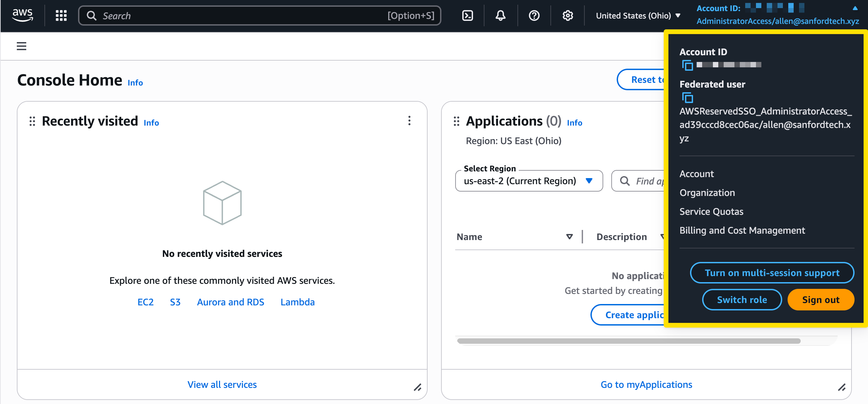
Task: Click the Sign out button
Action: 821,300
